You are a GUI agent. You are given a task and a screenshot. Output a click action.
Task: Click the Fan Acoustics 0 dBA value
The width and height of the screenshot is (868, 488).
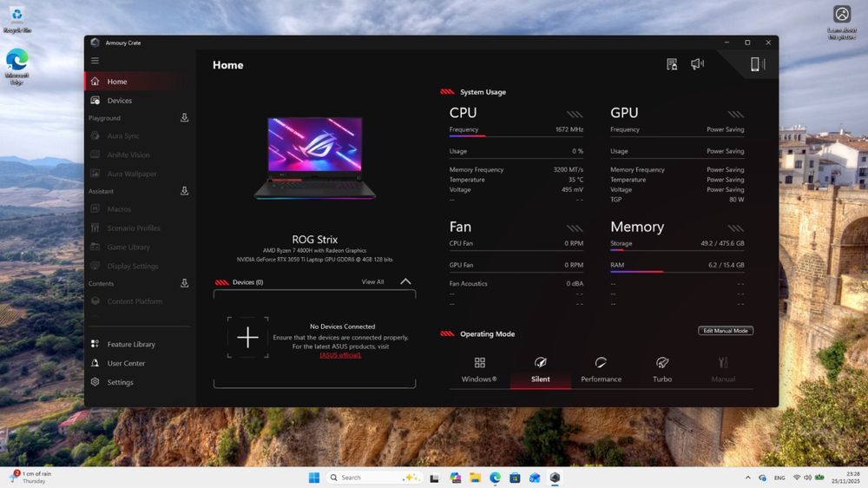[x=575, y=283]
